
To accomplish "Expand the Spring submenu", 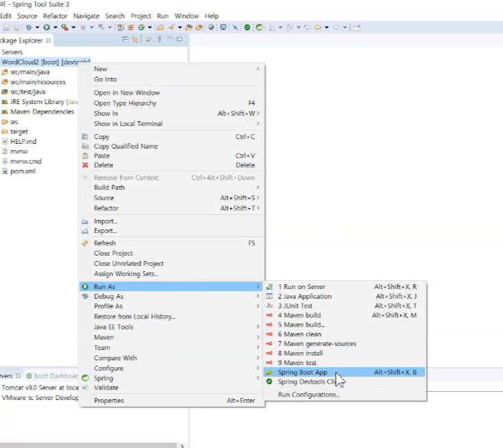I will (x=171, y=378).
